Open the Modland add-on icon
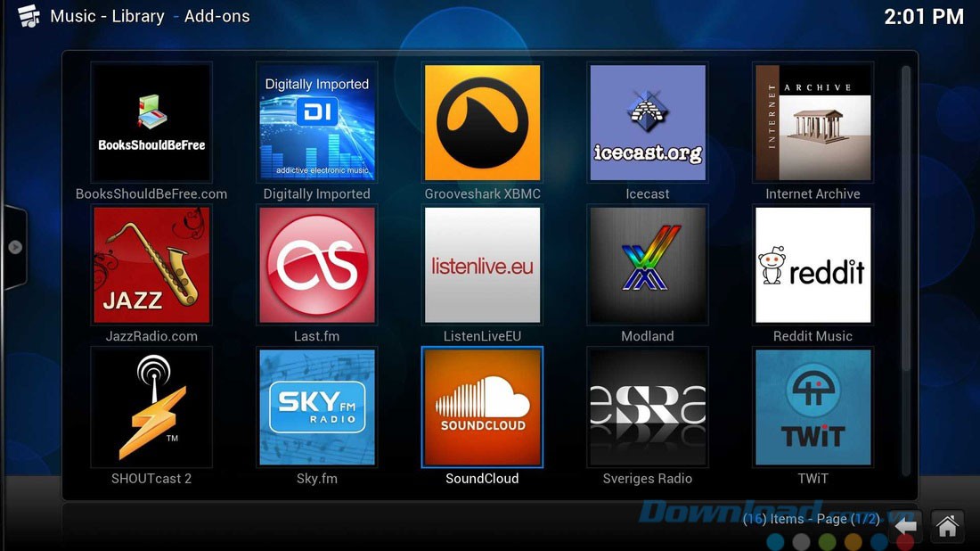 (648, 265)
